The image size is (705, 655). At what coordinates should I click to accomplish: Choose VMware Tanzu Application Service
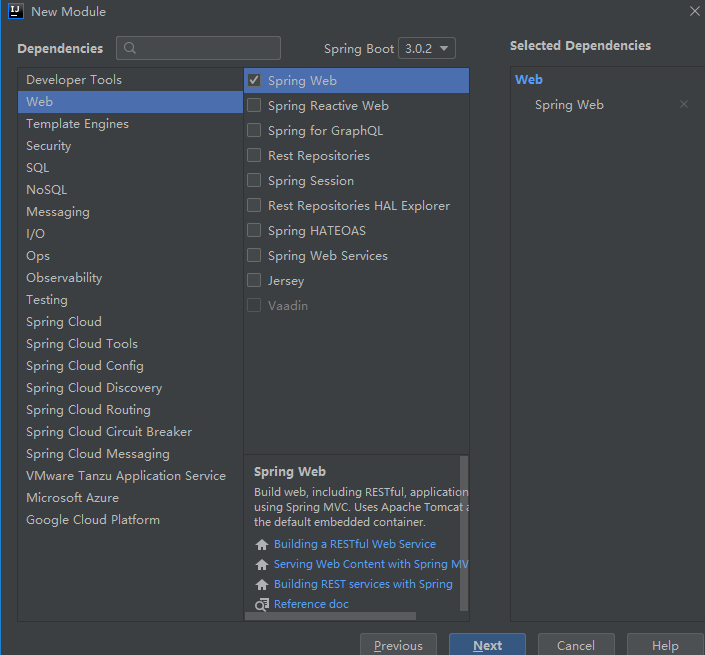pyautogui.click(x=130, y=476)
